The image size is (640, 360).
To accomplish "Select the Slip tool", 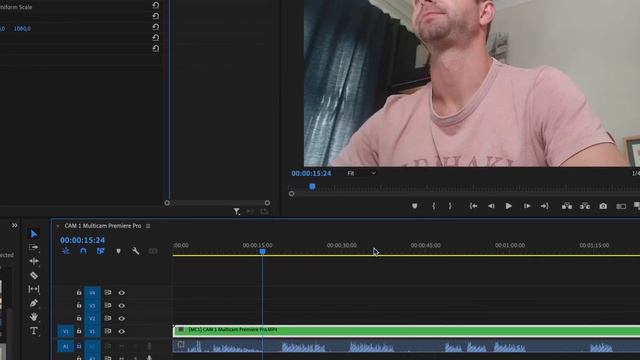I will tap(34, 289).
